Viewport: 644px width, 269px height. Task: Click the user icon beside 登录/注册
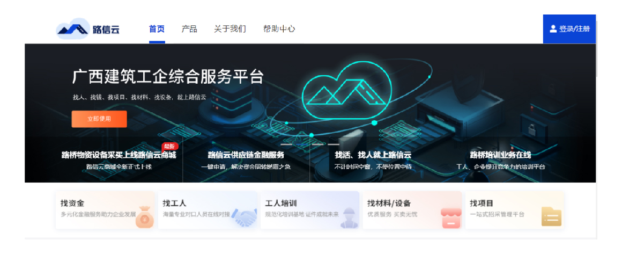[553, 29]
